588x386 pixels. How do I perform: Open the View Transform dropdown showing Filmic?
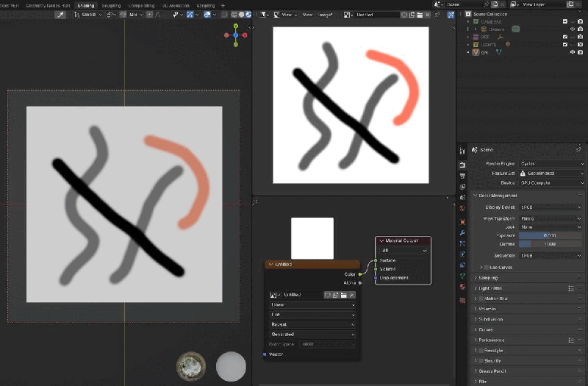pos(551,218)
